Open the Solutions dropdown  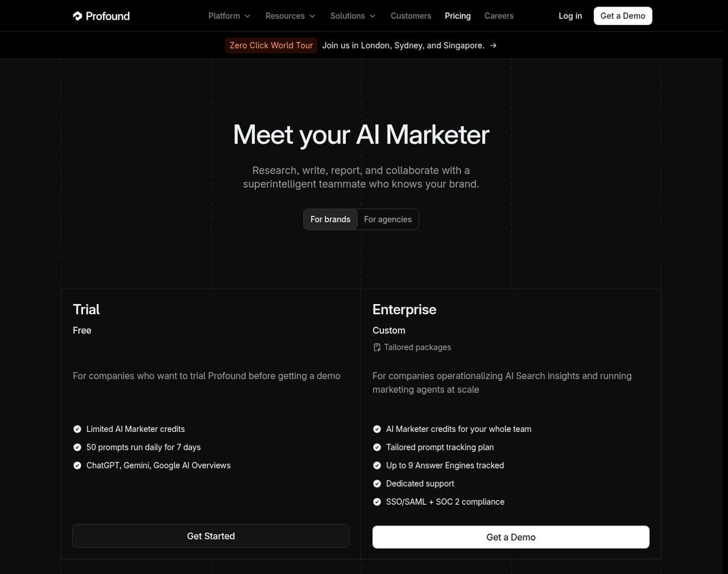(x=353, y=16)
